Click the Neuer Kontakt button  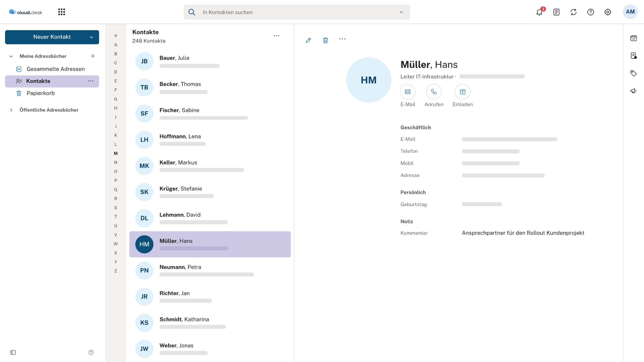pyautogui.click(x=52, y=37)
